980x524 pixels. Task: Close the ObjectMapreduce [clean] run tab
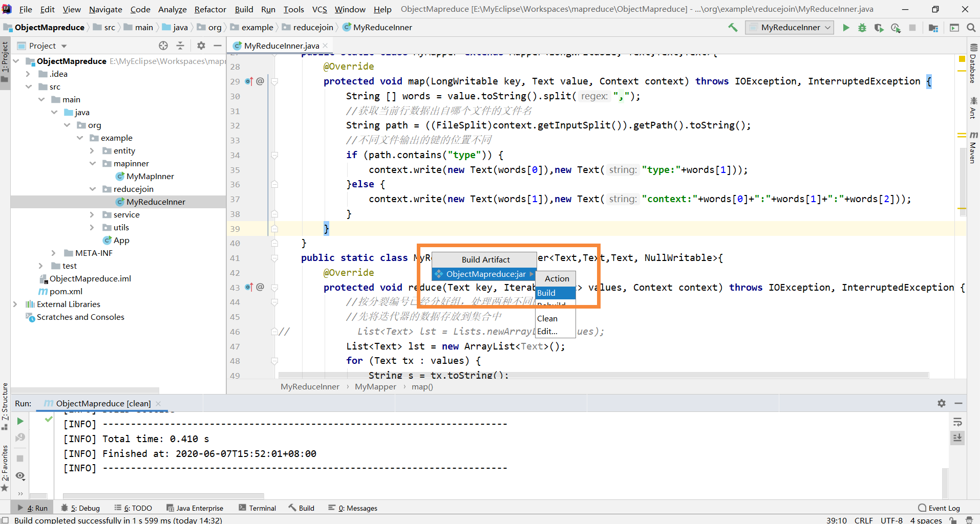coord(158,403)
